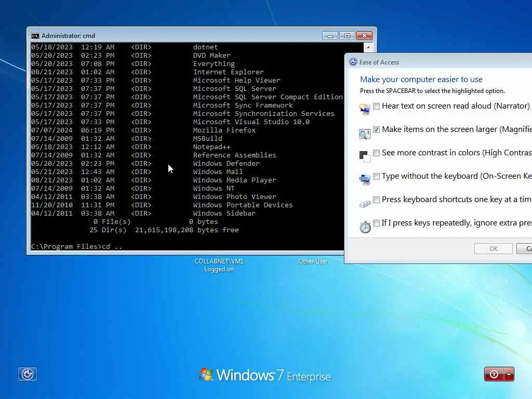Enable the High Contrast checkbox
Viewport: 532px width, 399px height.
coord(376,153)
